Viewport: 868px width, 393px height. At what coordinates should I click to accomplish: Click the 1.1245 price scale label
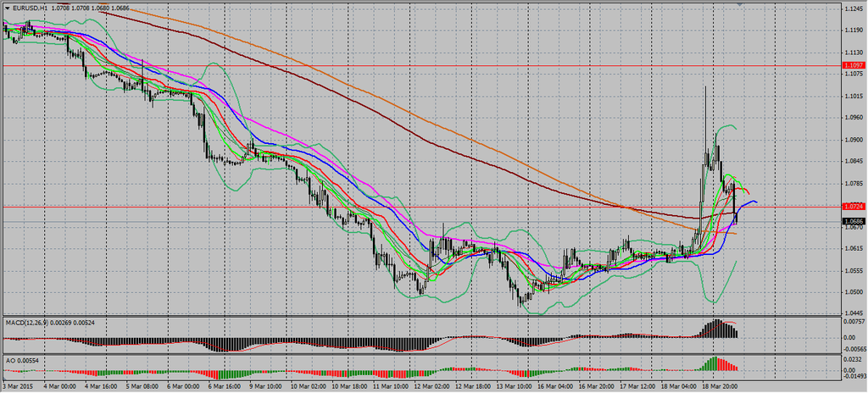(x=854, y=9)
